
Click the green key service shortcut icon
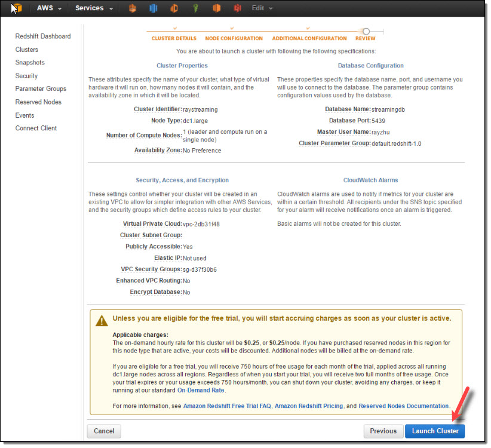click(195, 8)
